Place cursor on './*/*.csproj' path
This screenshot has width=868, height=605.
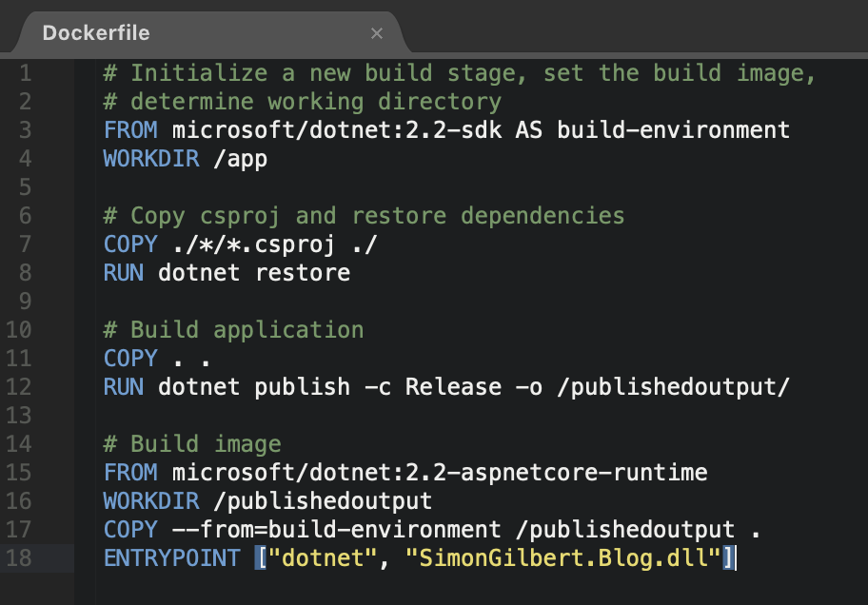pos(254,244)
